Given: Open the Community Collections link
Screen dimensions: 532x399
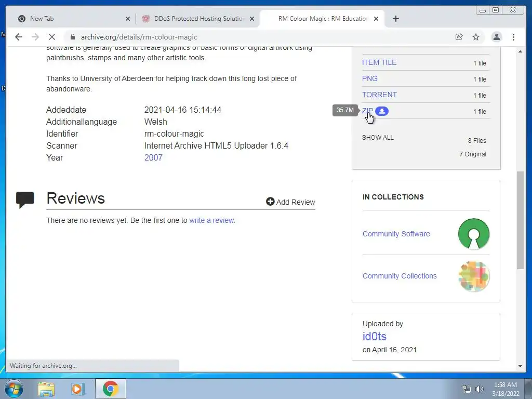Looking at the screenshot, I should [x=400, y=276].
